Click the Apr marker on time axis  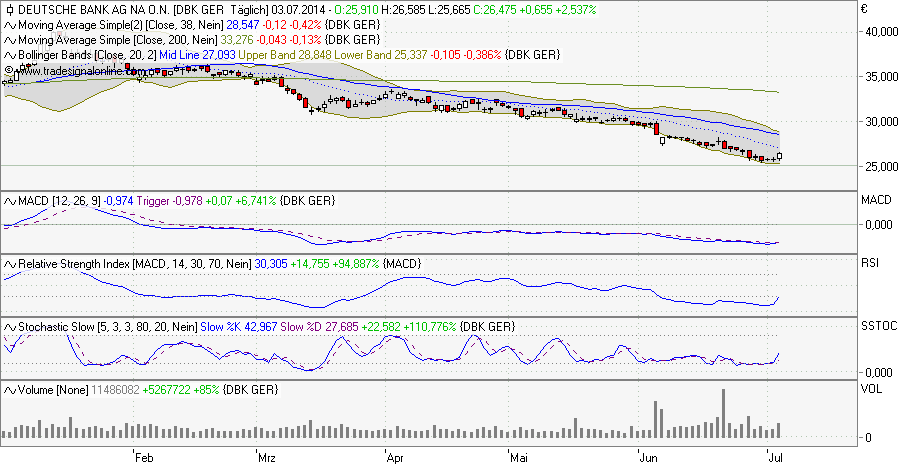click(x=396, y=457)
